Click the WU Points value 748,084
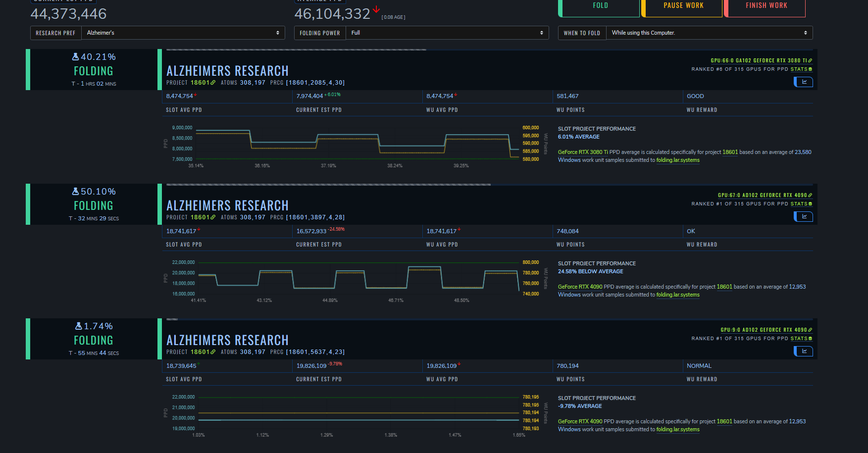The width and height of the screenshot is (868, 453). coord(567,231)
